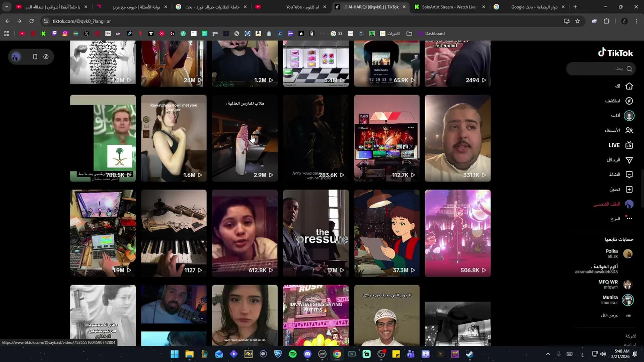
Task: Open the cartoon video with 37.3M views
Action: 386,233
